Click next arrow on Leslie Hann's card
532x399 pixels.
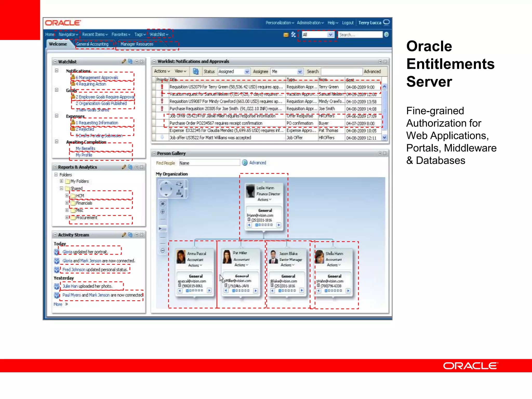click(x=279, y=225)
